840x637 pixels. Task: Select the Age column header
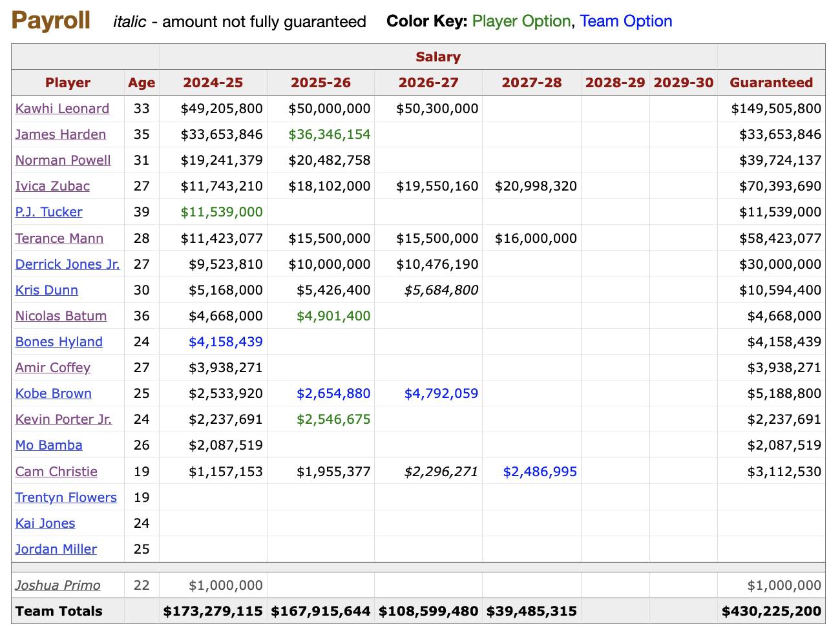[142, 83]
